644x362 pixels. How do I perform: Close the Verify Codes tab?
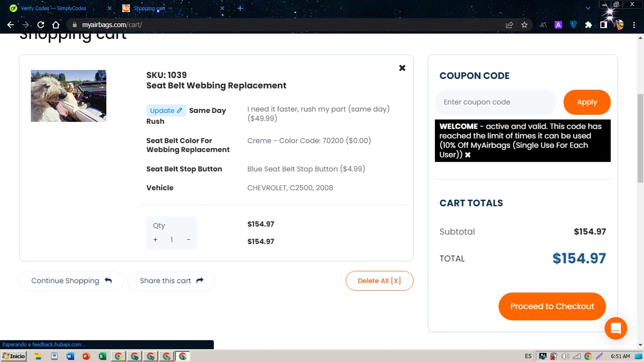pyautogui.click(x=109, y=8)
